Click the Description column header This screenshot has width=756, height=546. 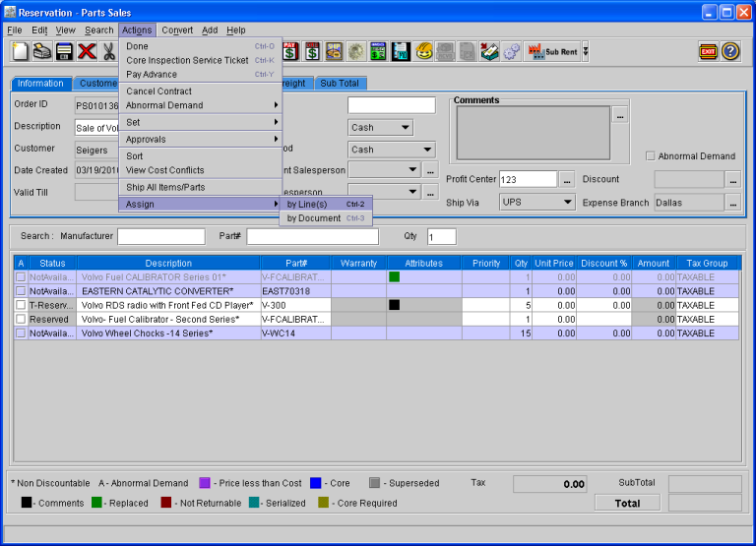click(168, 263)
